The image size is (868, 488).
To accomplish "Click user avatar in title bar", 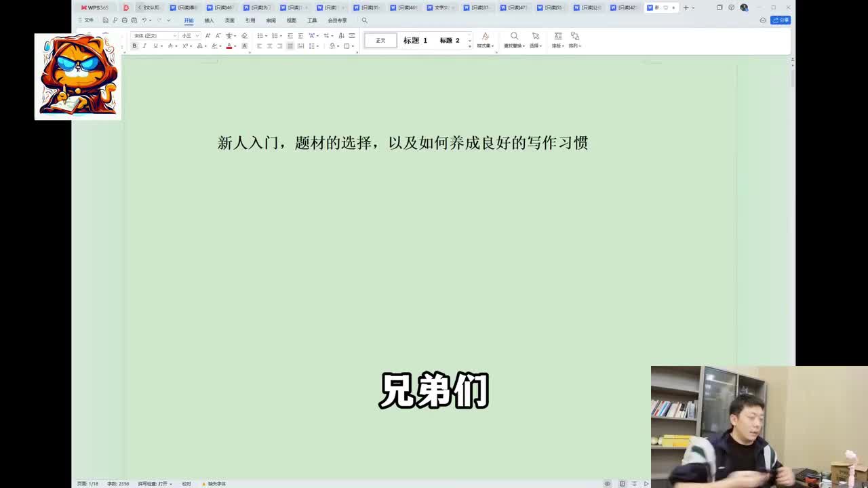I will coord(744,7).
